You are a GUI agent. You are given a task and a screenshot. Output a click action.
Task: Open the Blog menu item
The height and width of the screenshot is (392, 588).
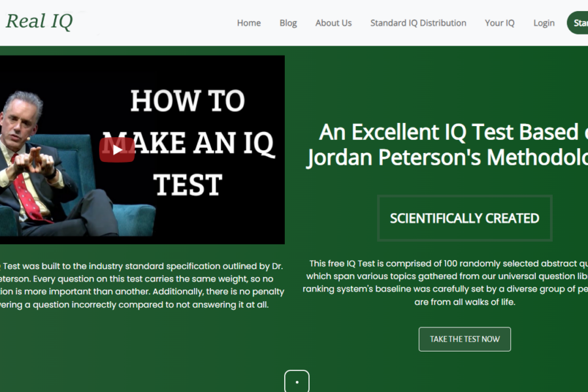click(288, 23)
